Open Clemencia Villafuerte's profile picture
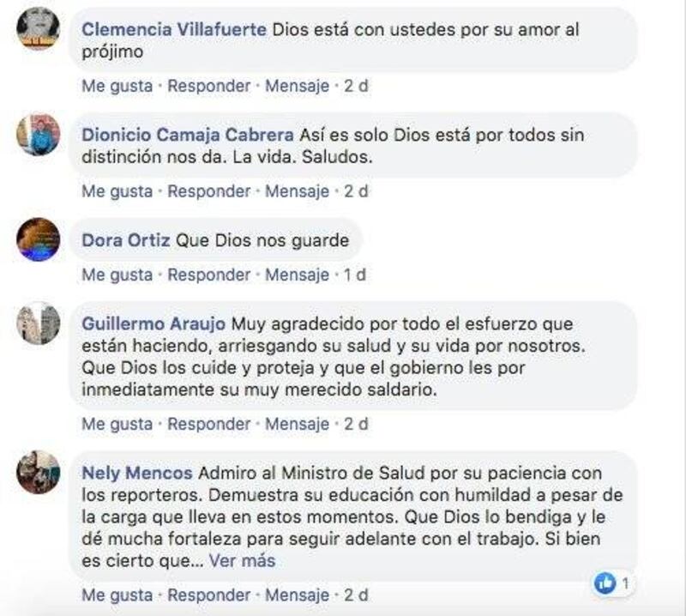This screenshot has width=686, height=616. tap(38, 29)
